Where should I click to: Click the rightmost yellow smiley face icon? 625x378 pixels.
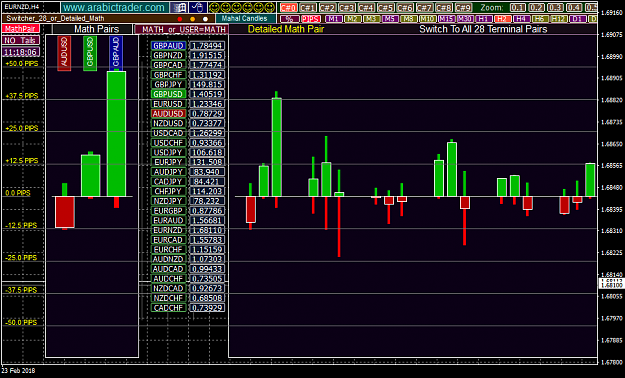(x=270, y=8)
